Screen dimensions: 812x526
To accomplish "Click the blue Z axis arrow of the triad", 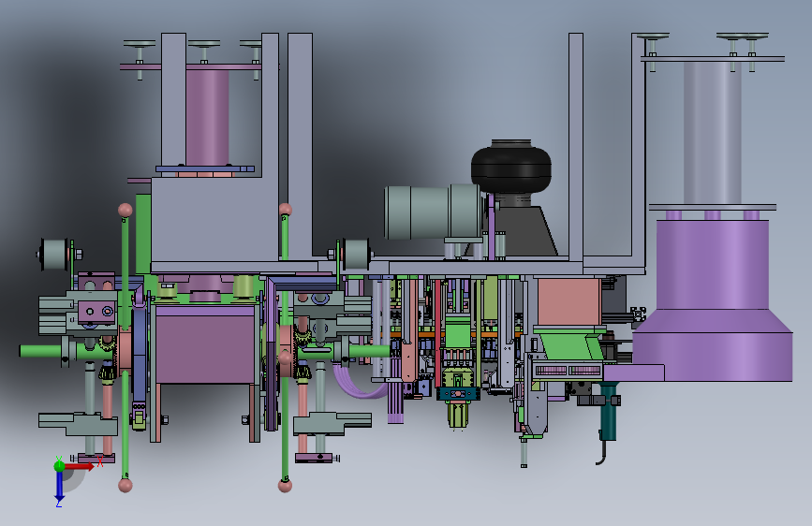I will [x=60, y=486].
